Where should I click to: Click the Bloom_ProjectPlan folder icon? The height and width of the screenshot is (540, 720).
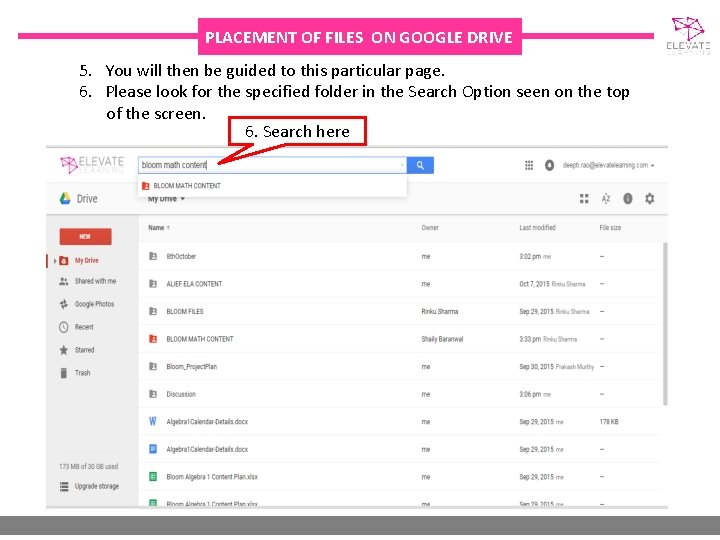(153, 366)
